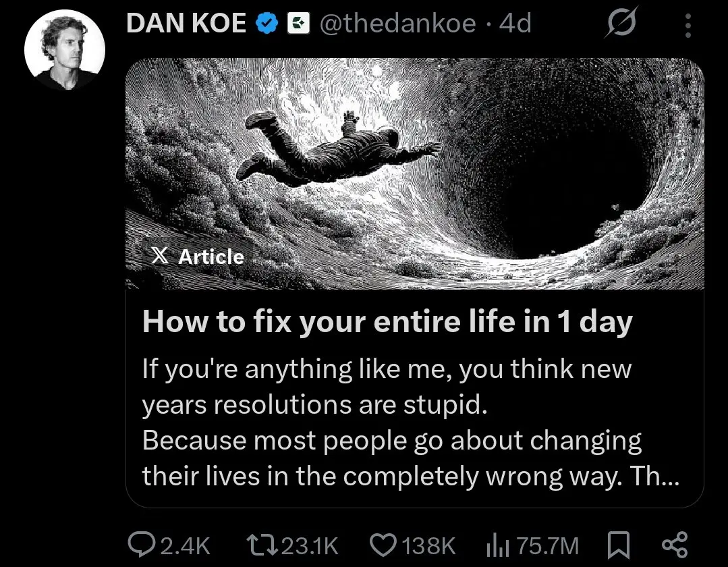Click the DAN KOE display name

(186, 23)
